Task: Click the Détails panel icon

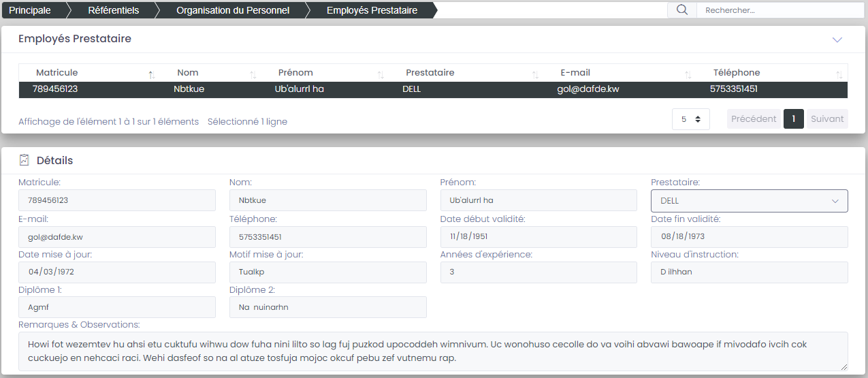Action: tap(25, 160)
